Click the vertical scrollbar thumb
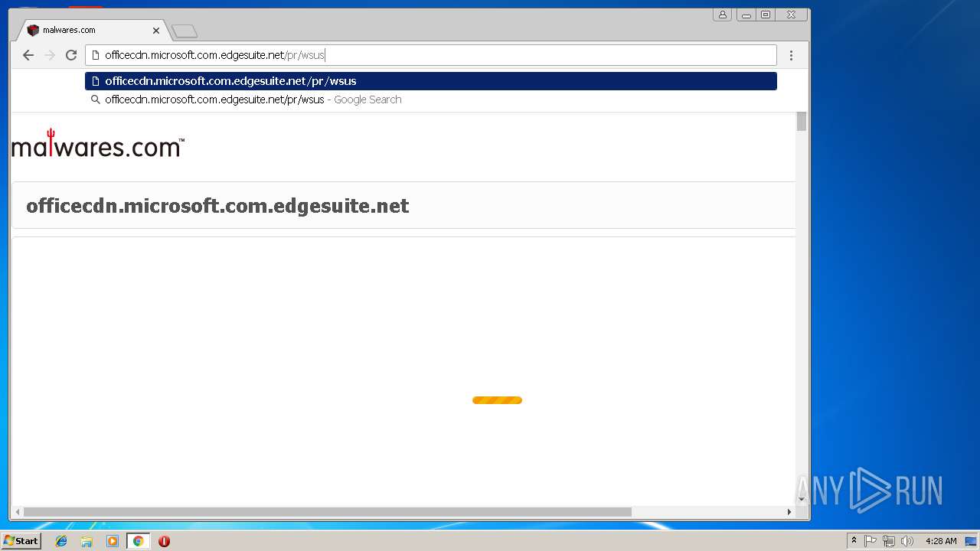The image size is (980, 551). (x=802, y=121)
